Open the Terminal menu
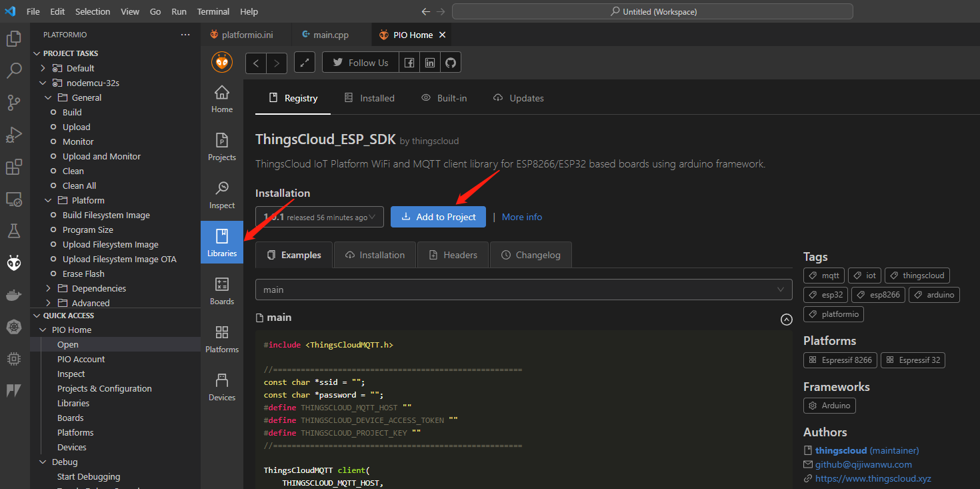980x489 pixels. pos(213,11)
